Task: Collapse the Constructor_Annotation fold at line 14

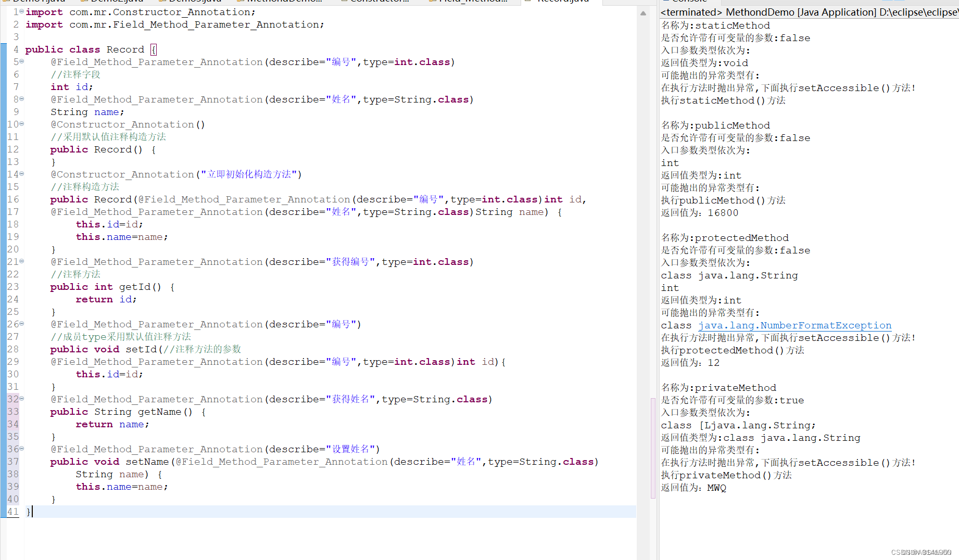Action: click(x=21, y=174)
